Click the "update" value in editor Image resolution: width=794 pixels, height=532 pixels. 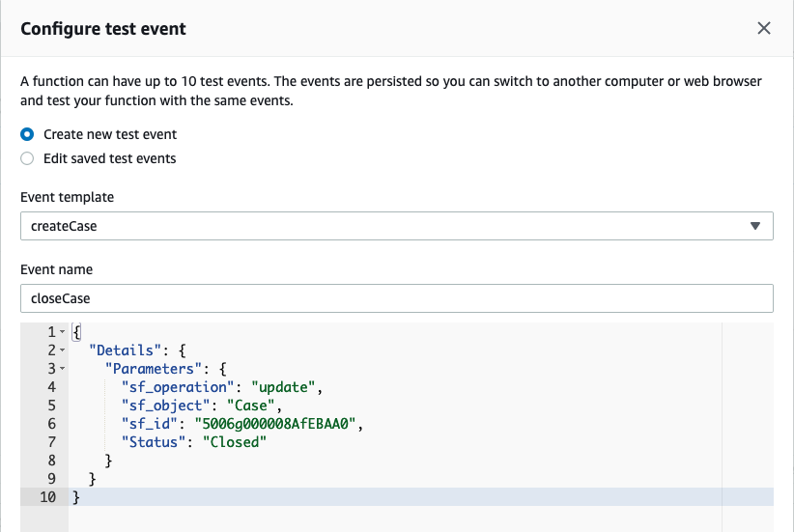tap(283, 387)
